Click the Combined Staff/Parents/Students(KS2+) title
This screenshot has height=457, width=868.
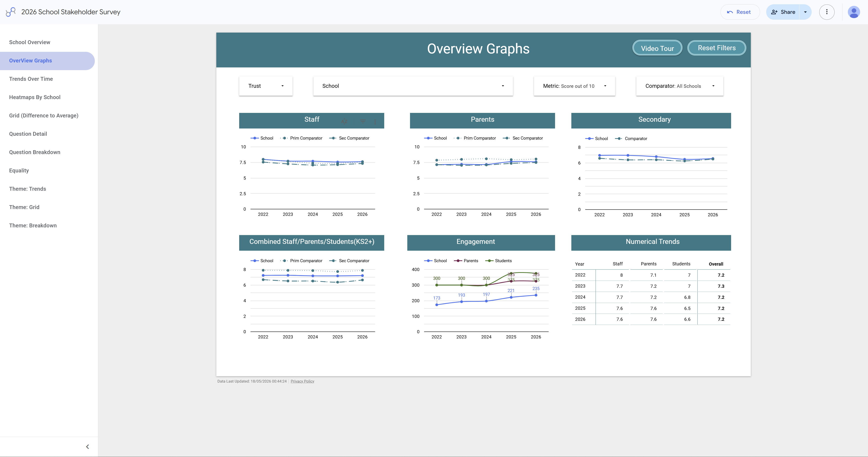(x=312, y=242)
